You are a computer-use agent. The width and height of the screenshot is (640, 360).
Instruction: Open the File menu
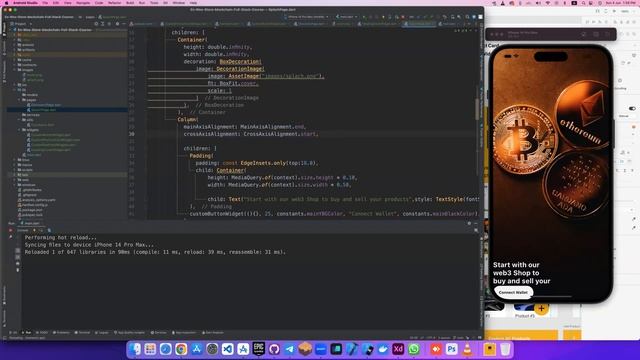(45, 3)
